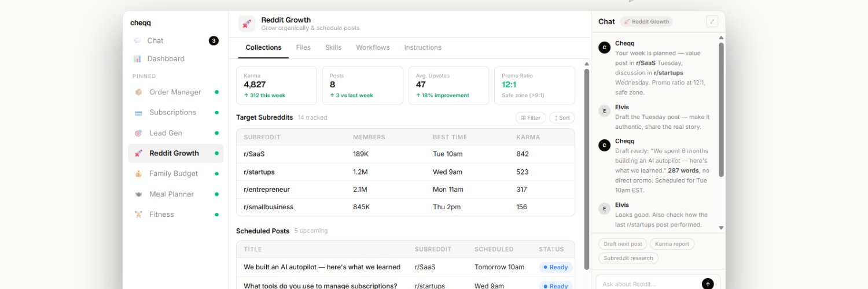Open the Posts 8 stat card
The image size is (868, 289).
tap(362, 86)
